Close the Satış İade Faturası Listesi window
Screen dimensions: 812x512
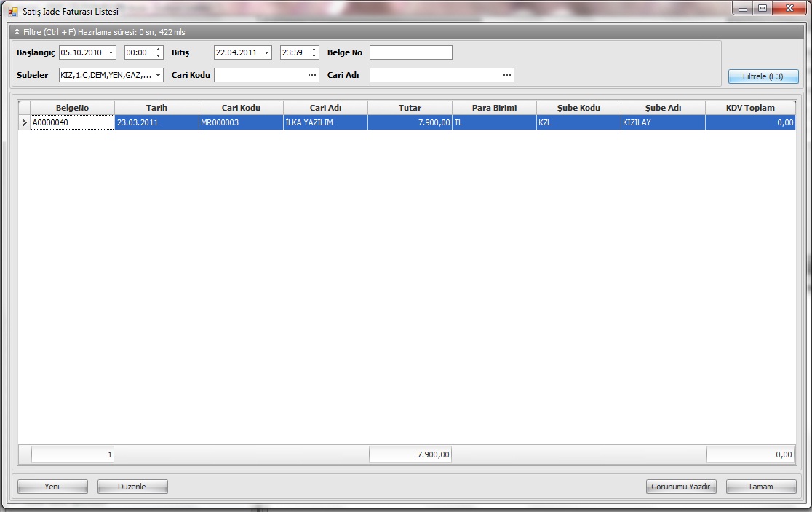coord(789,8)
